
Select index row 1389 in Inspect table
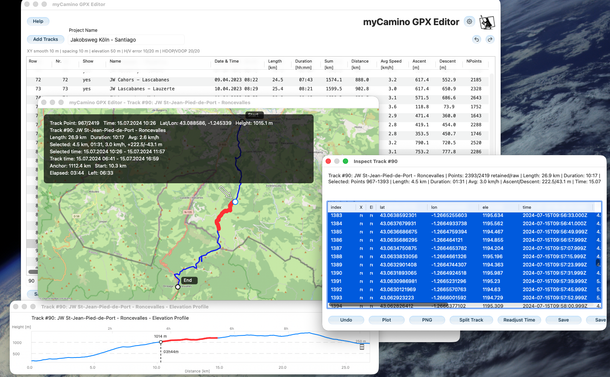(464, 265)
